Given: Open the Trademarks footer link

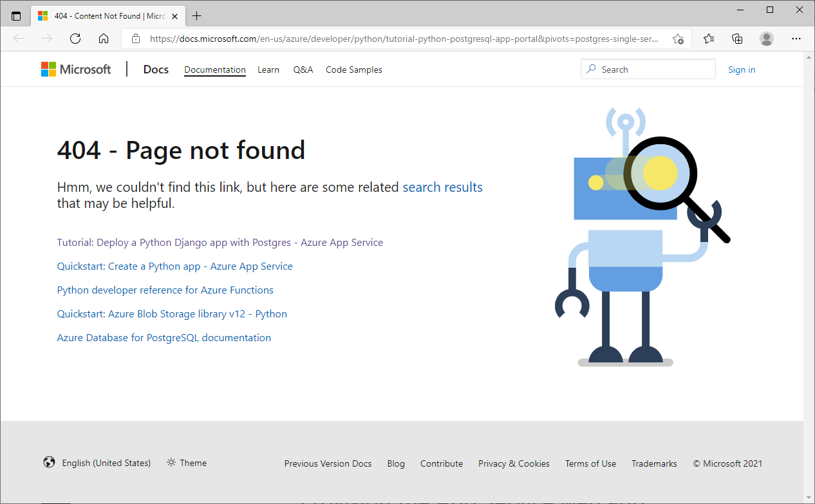Looking at the screenshot, I should click(654, 463).
